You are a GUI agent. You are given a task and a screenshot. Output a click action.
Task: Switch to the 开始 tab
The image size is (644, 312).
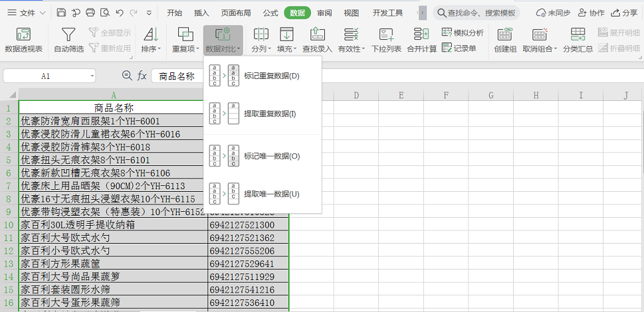(175, 13)
